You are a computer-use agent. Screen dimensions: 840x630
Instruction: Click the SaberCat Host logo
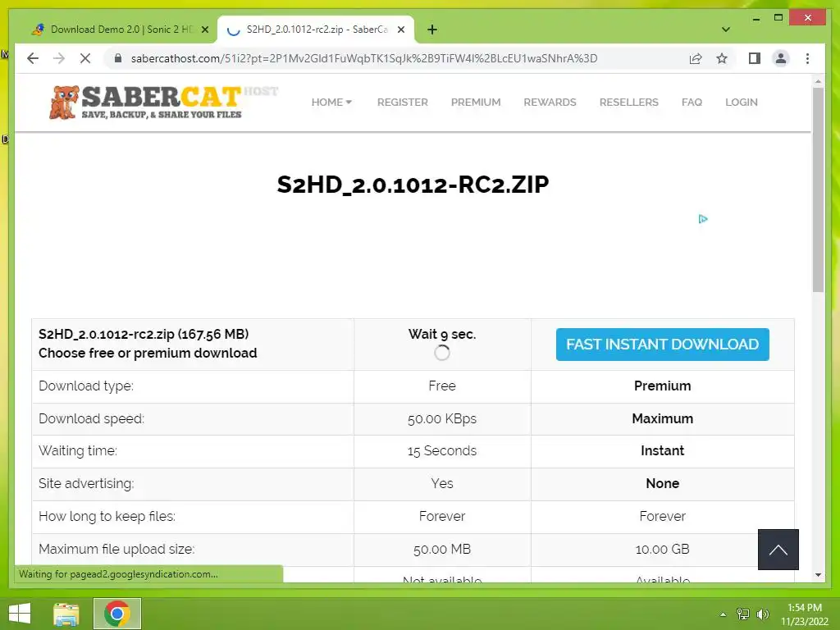(x=163, y=102)
